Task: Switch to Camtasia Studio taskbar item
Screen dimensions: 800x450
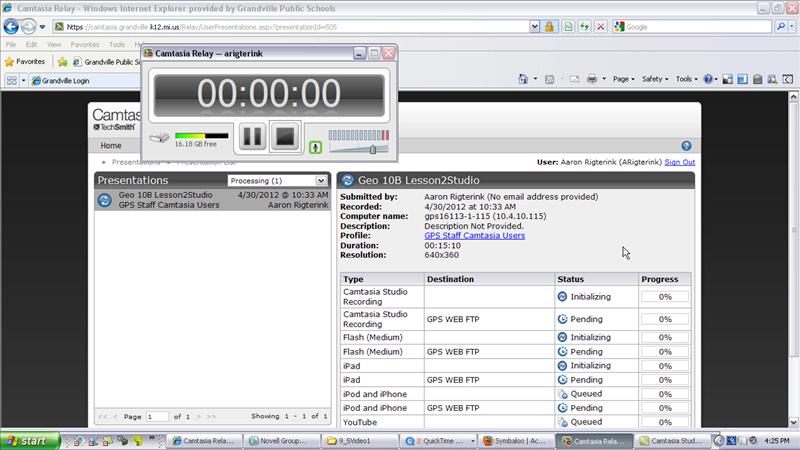Action: tap(673, 441)
